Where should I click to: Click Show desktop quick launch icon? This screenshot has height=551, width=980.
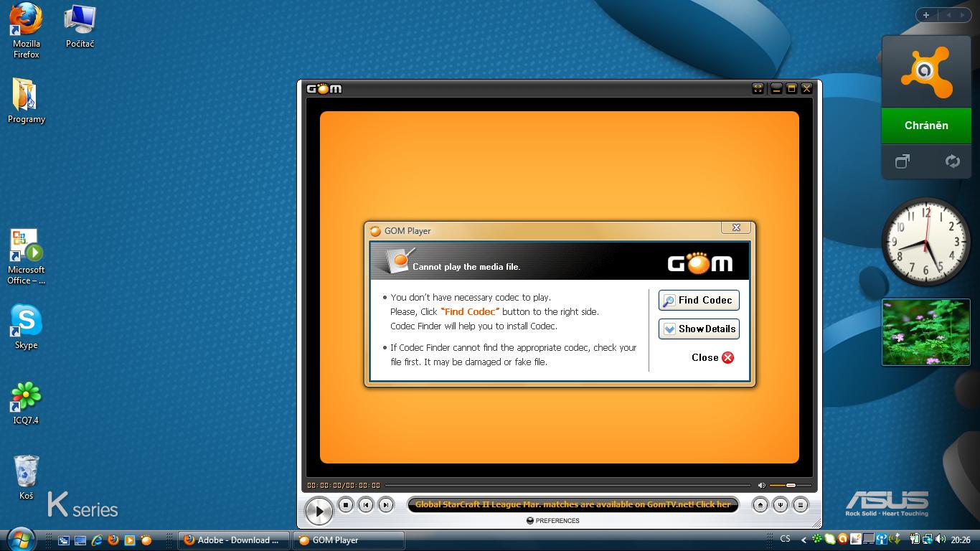pyautogui.click(x=80, y=540)
